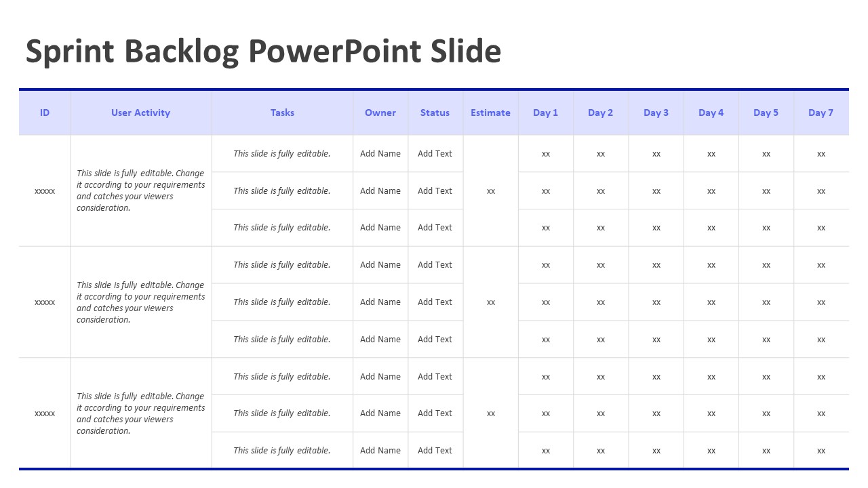Click the Day 7 column header
The image size is (868, 488).
click(821, 113)
